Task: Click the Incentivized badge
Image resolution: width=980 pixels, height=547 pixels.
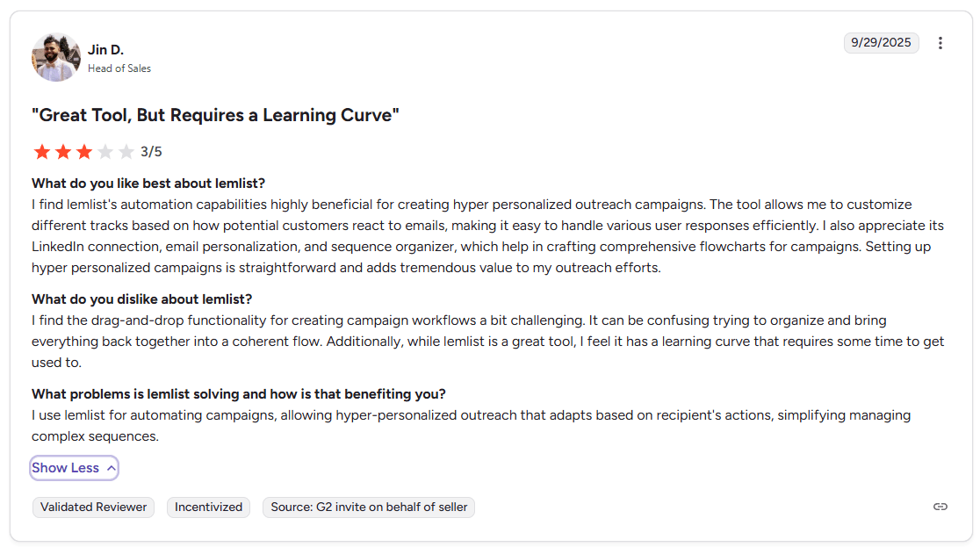Action: (208, 507)
